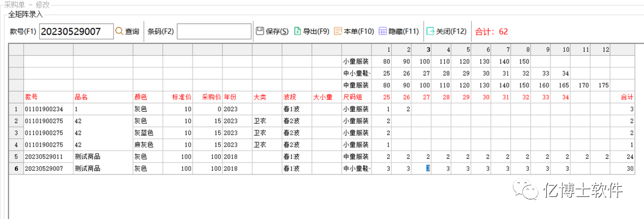Image resolution: width=644 pixels, height=219 pixels.
Task: Click the save floppy disk icon
Action: (x=259, y=31)
